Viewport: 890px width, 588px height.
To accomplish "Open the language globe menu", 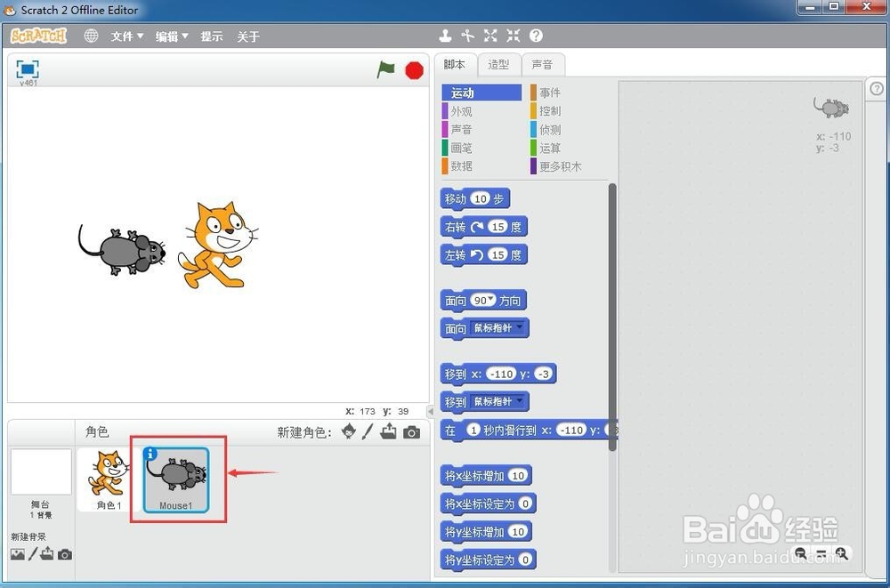I will click(91, 36).
